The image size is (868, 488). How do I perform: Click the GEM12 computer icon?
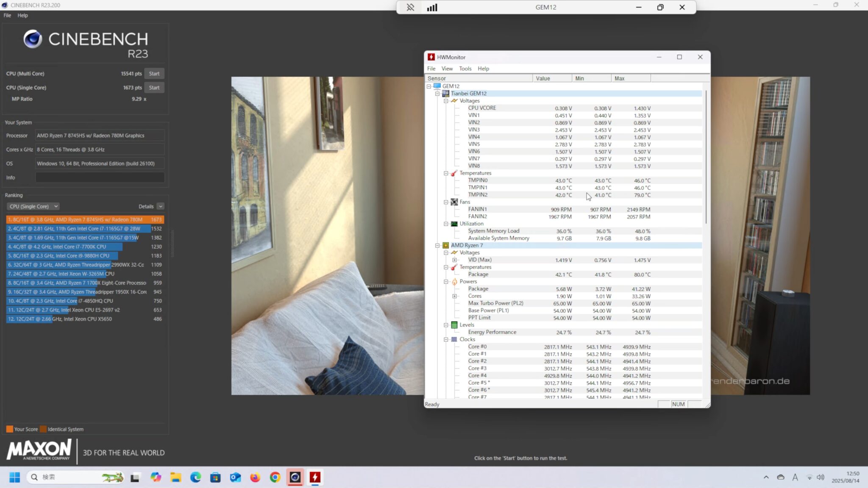(437, 86)
